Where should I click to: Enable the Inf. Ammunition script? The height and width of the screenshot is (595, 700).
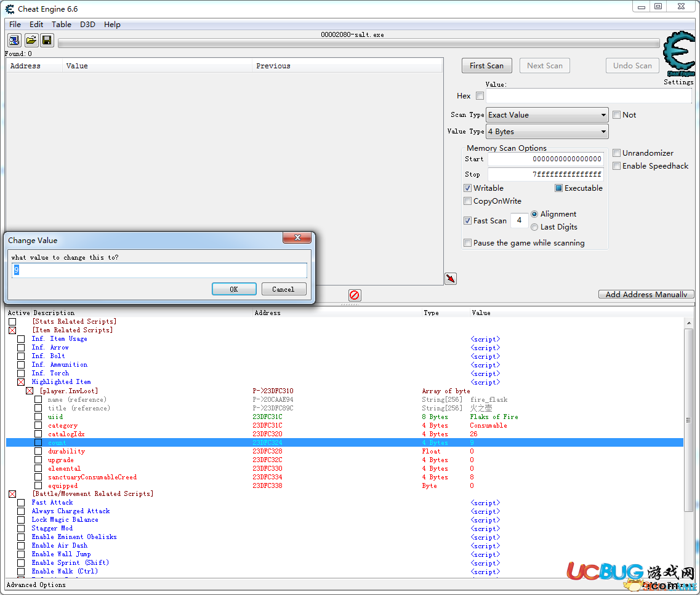point(21,365)
